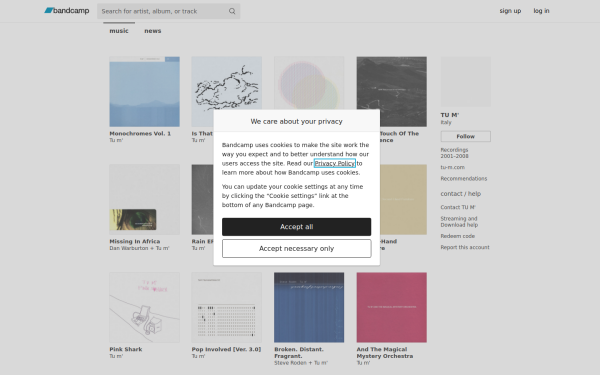Click the TU M' artist name in sidebar

[x=450, y=115]
